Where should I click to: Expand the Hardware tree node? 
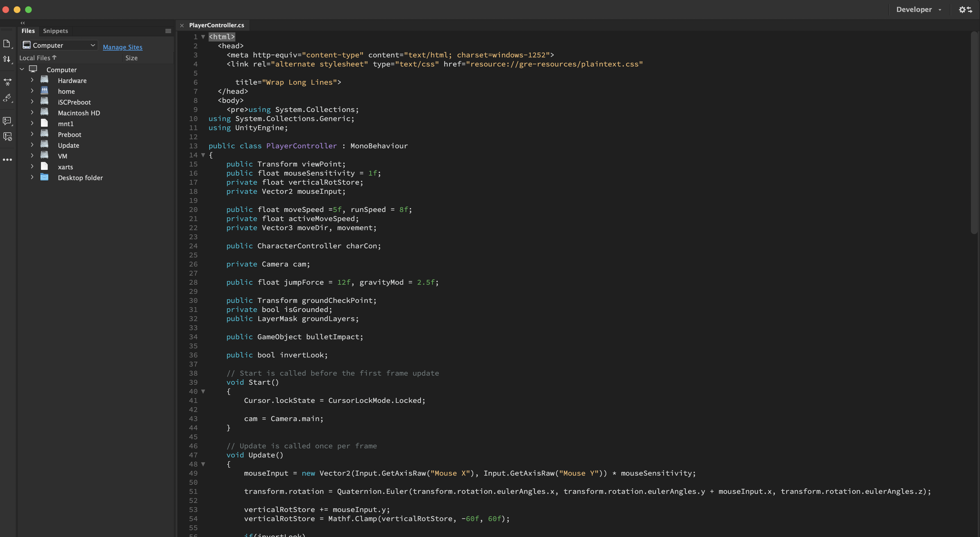pyautogui.click(x=32, y=80)
